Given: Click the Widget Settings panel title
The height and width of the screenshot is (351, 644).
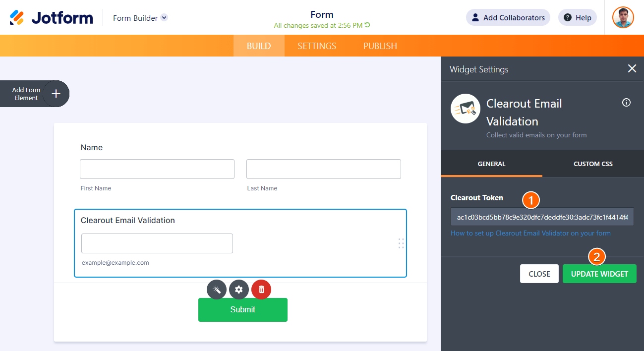Looking at the screenshot, I should pyautogui.click(x=479, y=69).
